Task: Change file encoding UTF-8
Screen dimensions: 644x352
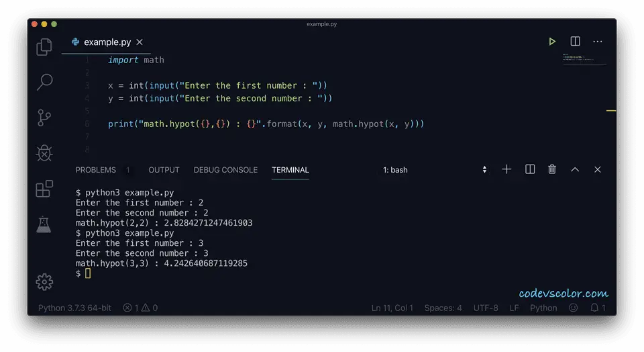Action: (486, 308)
